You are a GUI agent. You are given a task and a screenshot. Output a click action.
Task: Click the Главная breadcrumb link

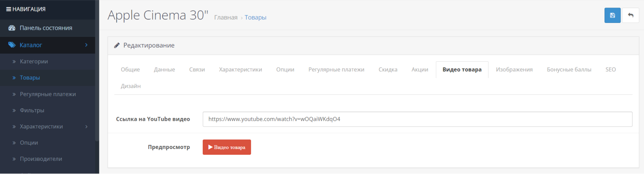[x=225, y=17]
